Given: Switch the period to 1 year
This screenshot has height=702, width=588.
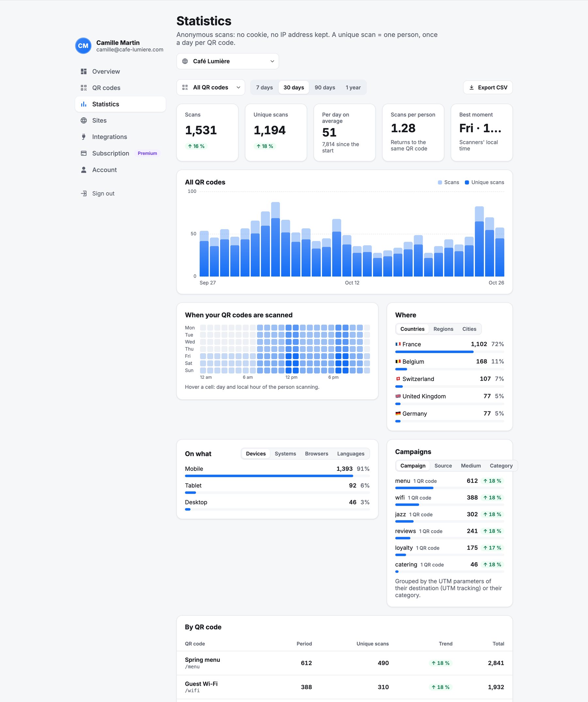Looking at the screenshot, I should pos(353,88).
